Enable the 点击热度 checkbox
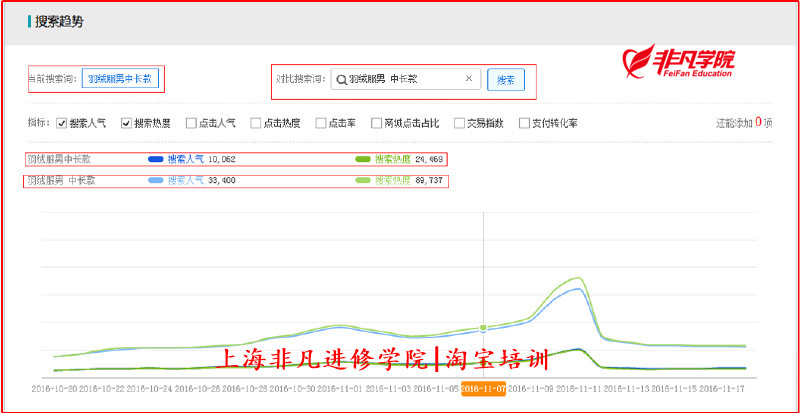 tap(256, 123)
